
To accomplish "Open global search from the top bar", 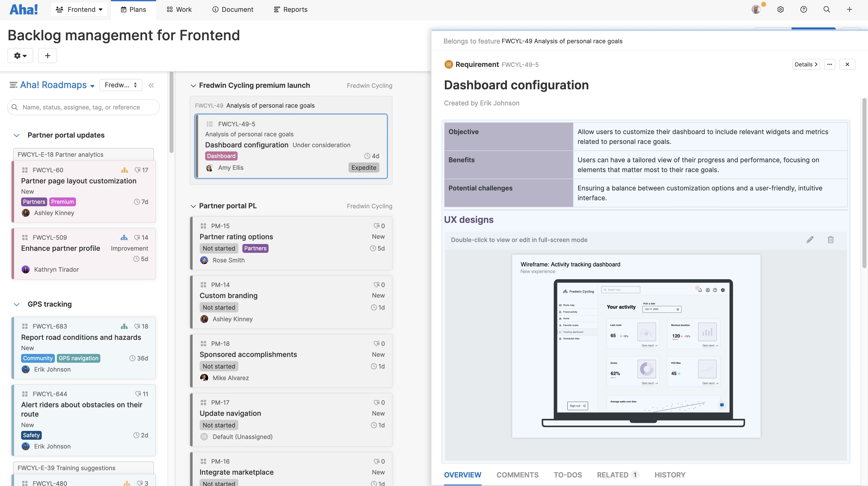I will [x=827, y=9].
